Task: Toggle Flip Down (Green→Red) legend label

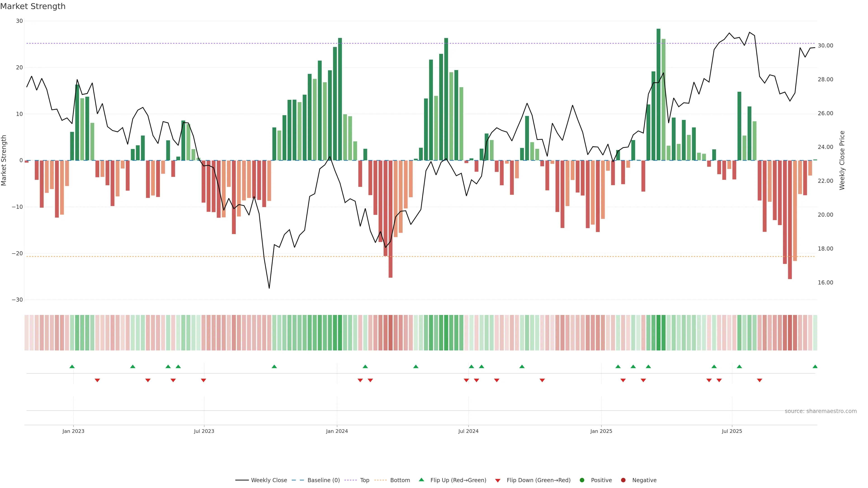Action: point(538,480)
